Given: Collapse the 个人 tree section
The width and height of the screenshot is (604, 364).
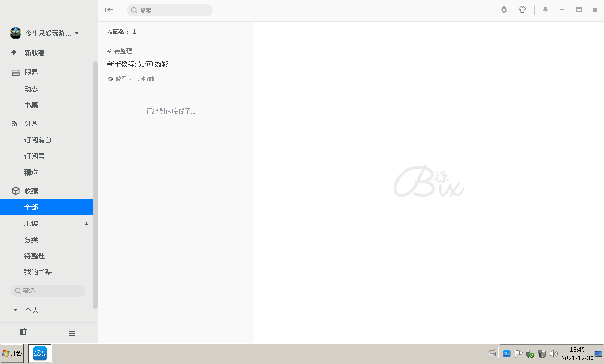Looking at the screenshot, I should click(15, 310).
